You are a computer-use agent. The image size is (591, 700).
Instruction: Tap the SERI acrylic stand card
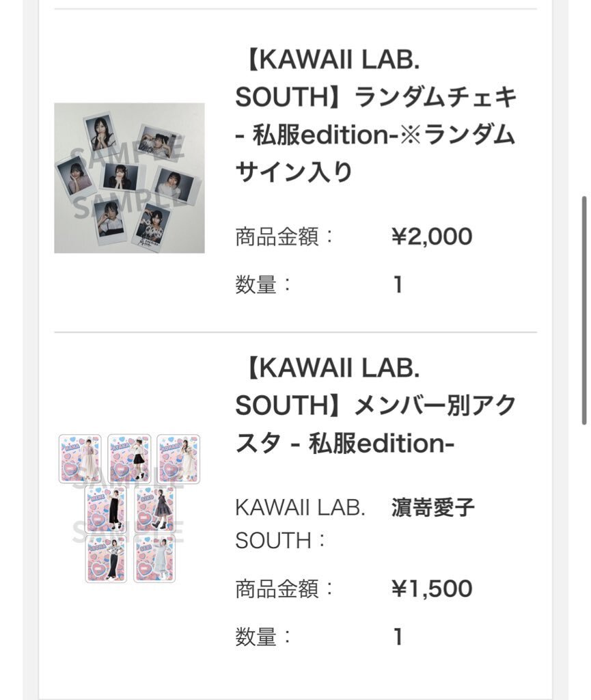coord(154,558)
